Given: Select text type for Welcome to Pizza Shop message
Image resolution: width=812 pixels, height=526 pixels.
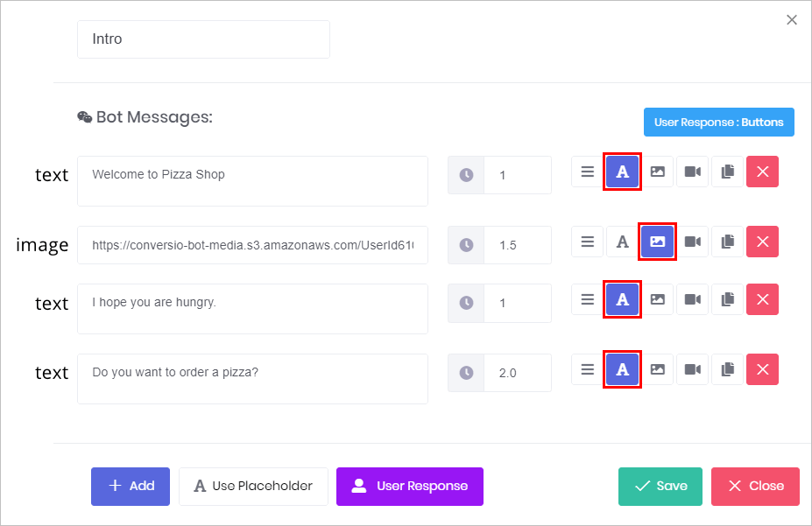Looking at the screenshot, I should (x=622, y=172).
